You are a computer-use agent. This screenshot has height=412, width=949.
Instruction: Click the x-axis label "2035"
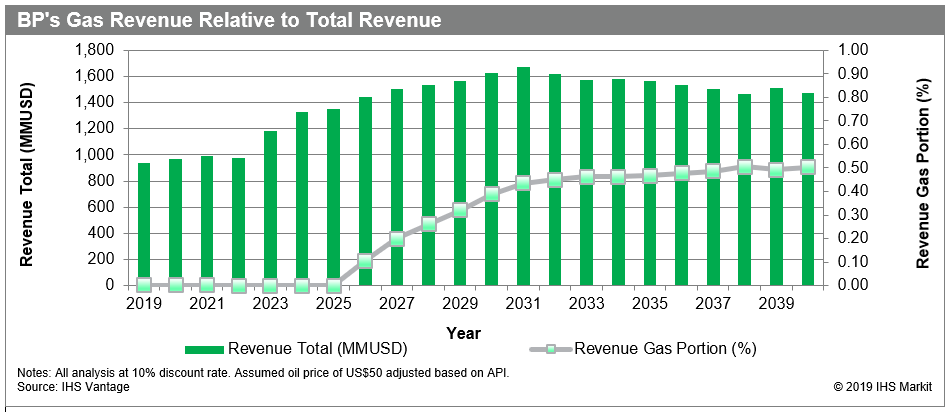point(649,303)
